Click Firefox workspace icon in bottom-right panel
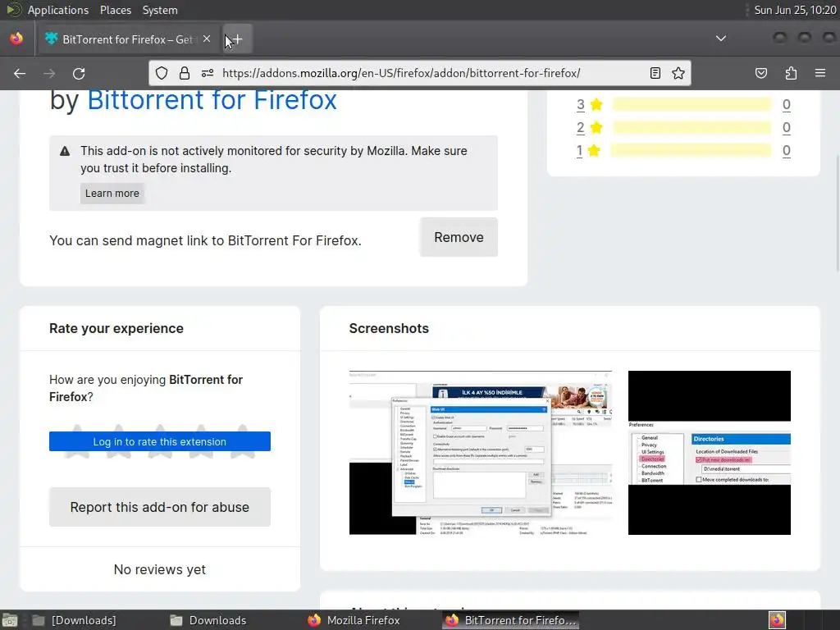 click(x=777, y=620)
